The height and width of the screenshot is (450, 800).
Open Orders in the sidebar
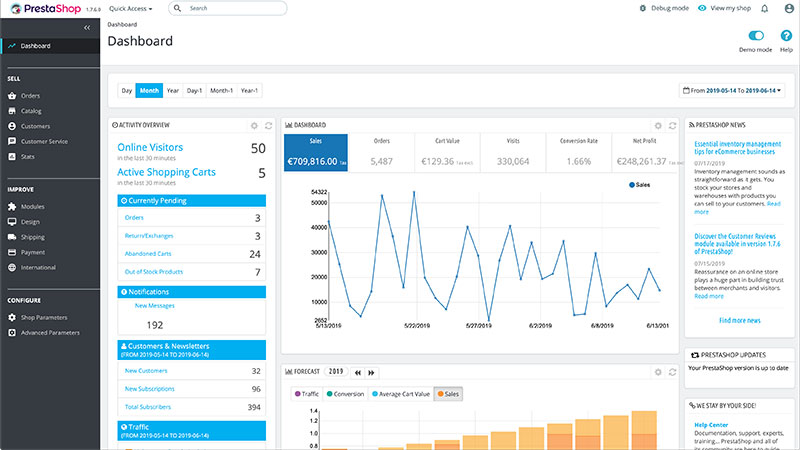point(30,95)
